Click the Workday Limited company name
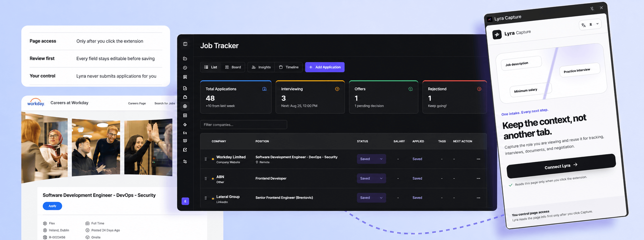 click(231, 157)
